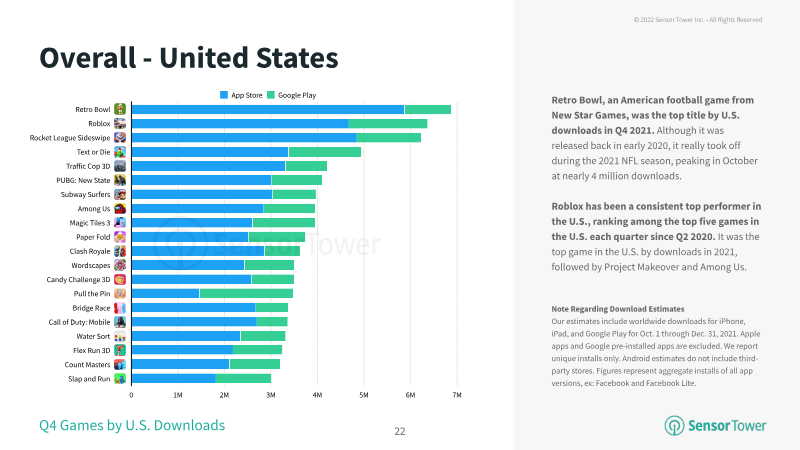Select the Slap and Run label
The image size is (800, 450).
point(89,379)
